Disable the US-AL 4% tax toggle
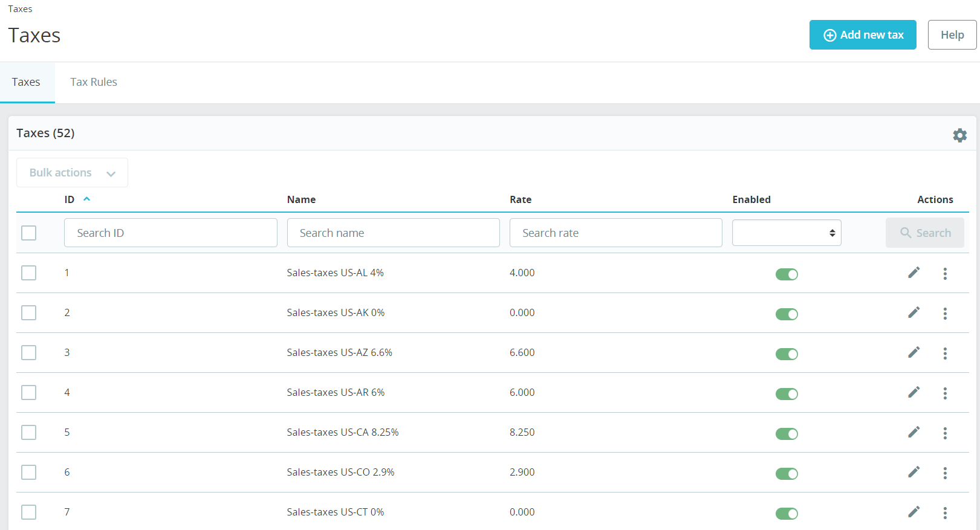The height and width of the screenshot is (530, 980). [x=787, y=274]
